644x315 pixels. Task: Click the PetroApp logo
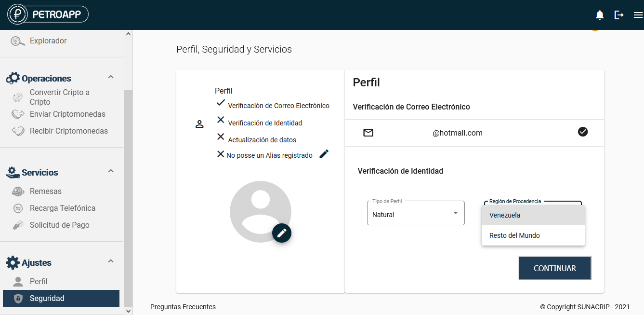(x=48, y=14)
